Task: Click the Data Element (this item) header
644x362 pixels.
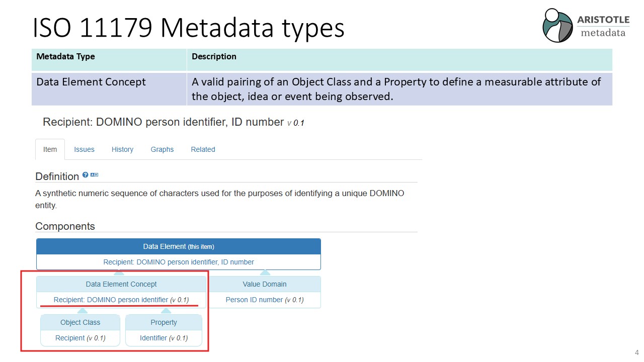Action: point(179,246)
